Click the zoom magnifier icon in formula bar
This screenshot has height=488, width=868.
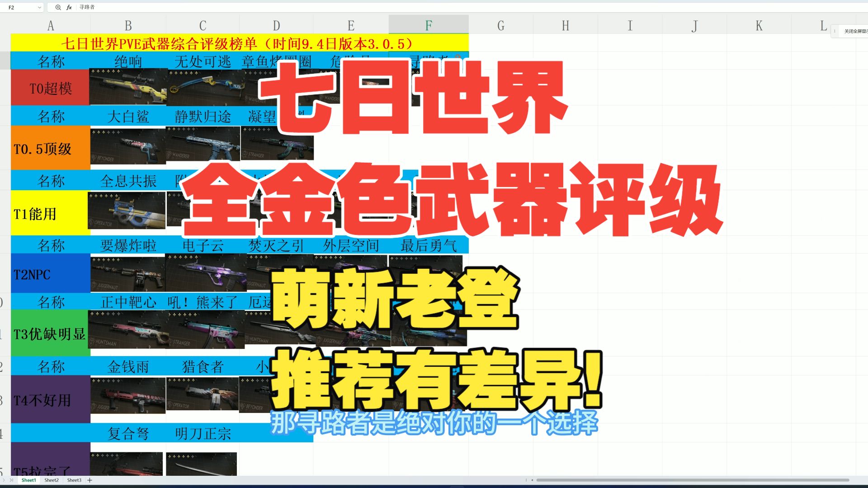pos(58,7)
